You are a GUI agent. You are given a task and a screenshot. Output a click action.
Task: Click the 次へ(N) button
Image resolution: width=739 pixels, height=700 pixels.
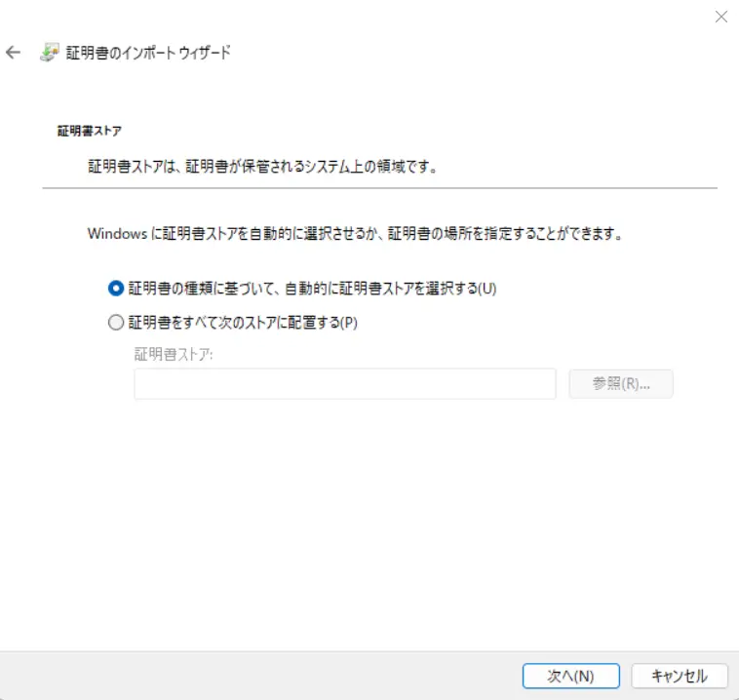pos(570,676)
